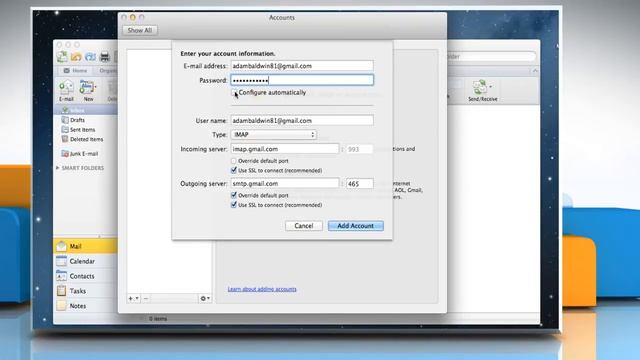Click Show All in Accounts window
The height and width of the screenshot is (360, 640).
tap(140, 30)
